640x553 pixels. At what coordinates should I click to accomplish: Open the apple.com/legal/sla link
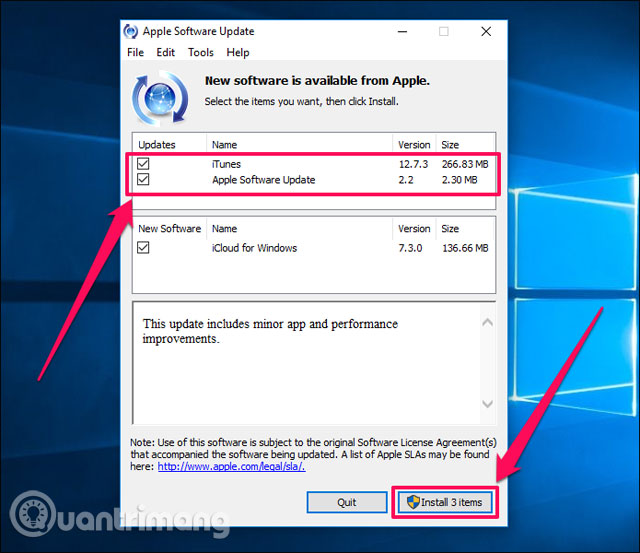[x=231, y=466]
